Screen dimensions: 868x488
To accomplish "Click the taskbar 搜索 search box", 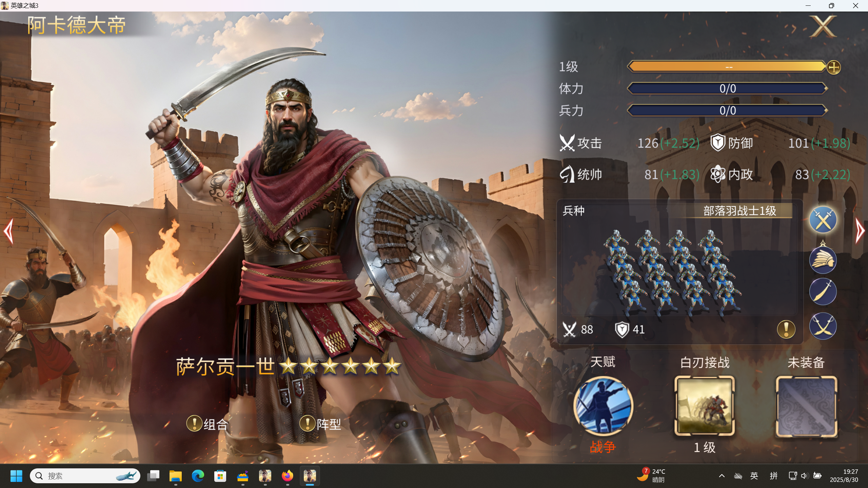I will [x=85, y=476].
